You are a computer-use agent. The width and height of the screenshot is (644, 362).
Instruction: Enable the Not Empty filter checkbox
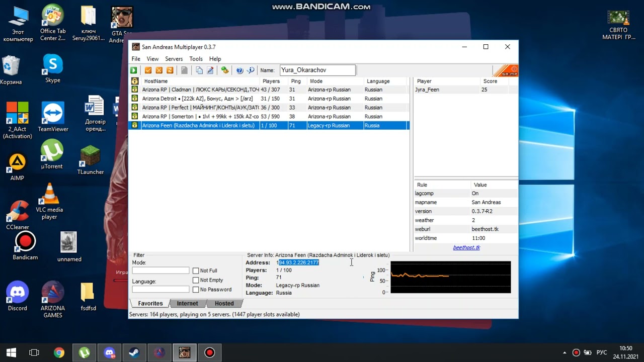[x=196, y=281]
